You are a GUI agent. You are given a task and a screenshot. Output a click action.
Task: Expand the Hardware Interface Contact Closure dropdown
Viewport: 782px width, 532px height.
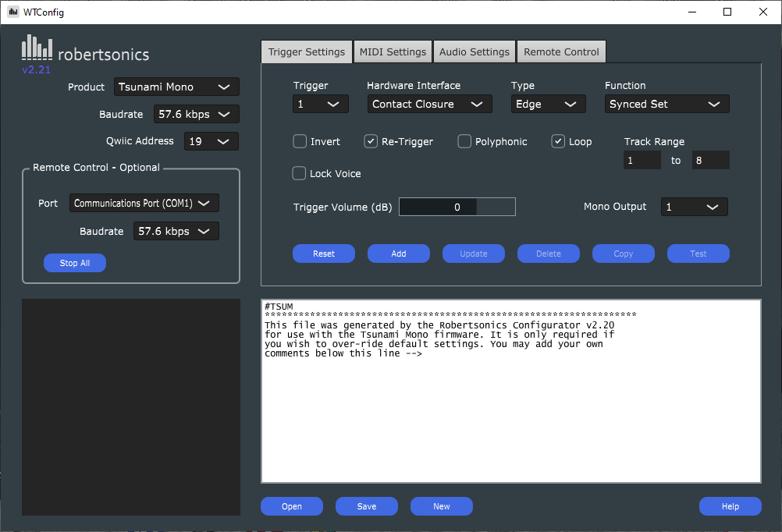(429, 104)
